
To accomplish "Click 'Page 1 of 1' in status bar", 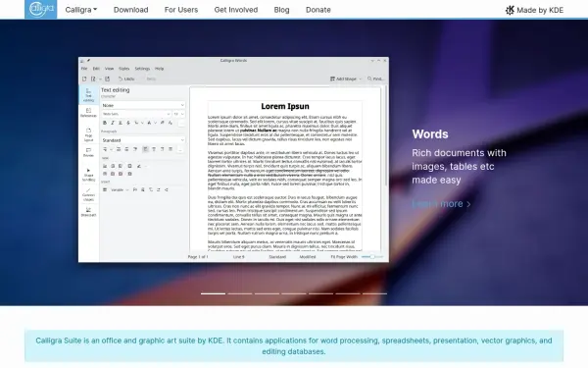I will 198,257.
